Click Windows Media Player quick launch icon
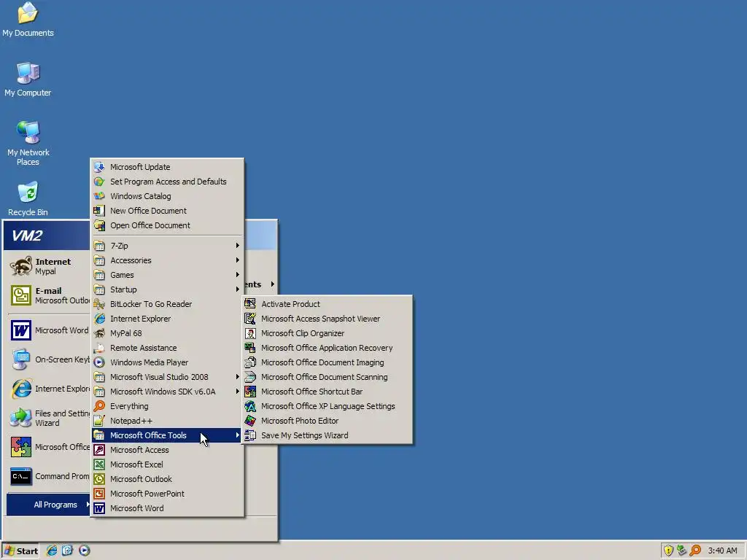747x560 pixels. (x=85, y=551)
